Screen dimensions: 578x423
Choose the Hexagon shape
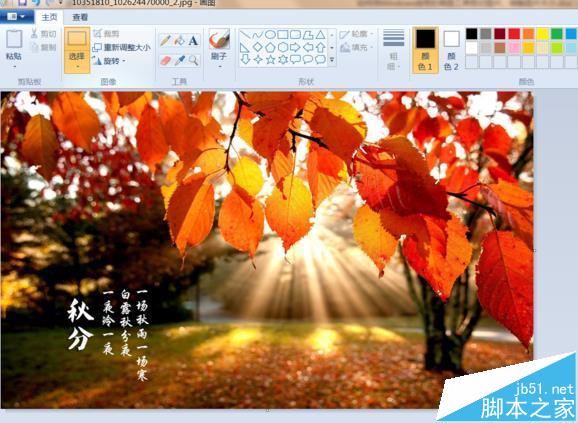coord(283,47)
